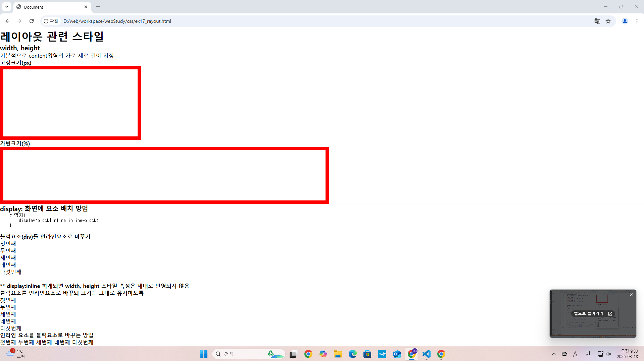This screenshot has width=644, height=361.
Task: Open Task View in the taskbar
Action: [x=293, y=354]
